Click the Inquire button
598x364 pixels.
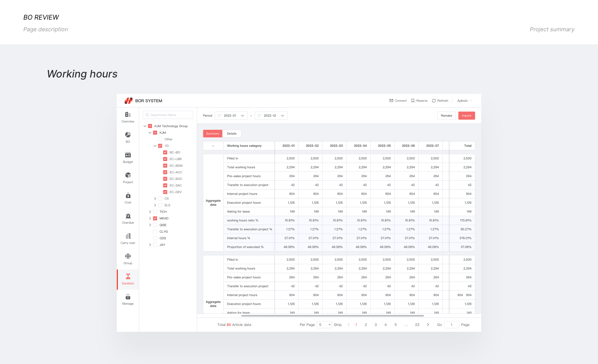click(466, 115)
